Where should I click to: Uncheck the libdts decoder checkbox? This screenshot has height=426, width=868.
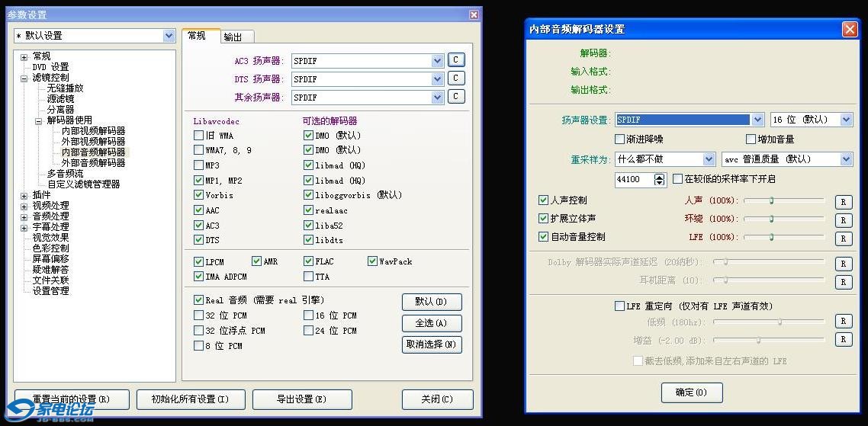pyautogui.click(x=308, y=240)
